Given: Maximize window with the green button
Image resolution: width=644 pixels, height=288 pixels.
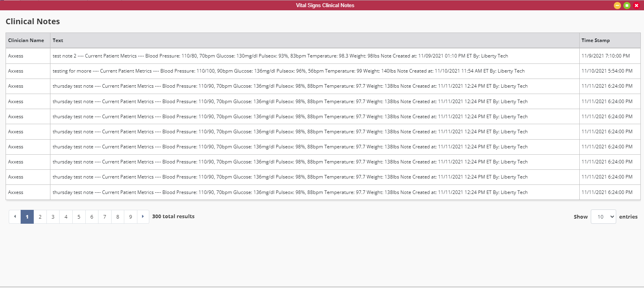Looking at the screenshot, I should (x=627, y=6).
